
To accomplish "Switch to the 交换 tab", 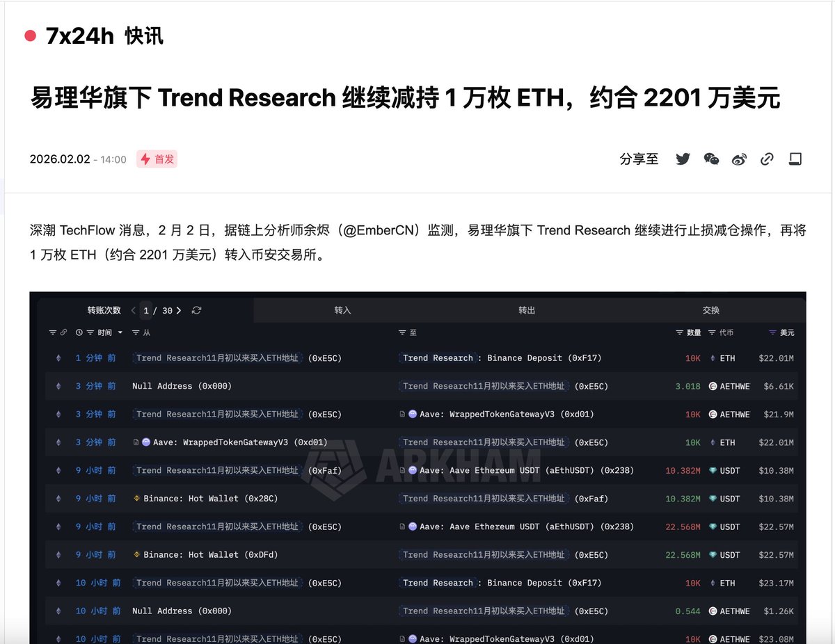I will (x=711, y=310).
